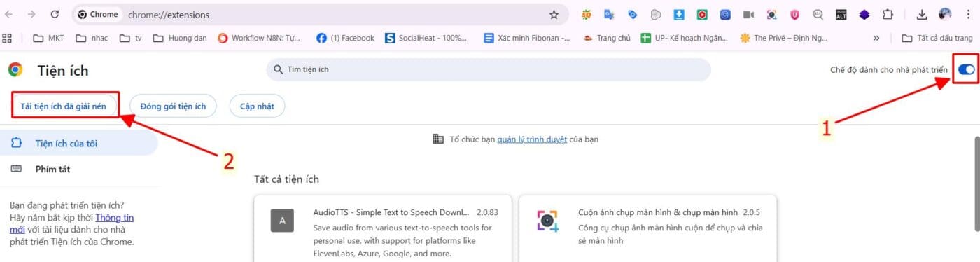Go back using the browser back arrow
This screenshot has height=262, width=980.
point(8,14)
